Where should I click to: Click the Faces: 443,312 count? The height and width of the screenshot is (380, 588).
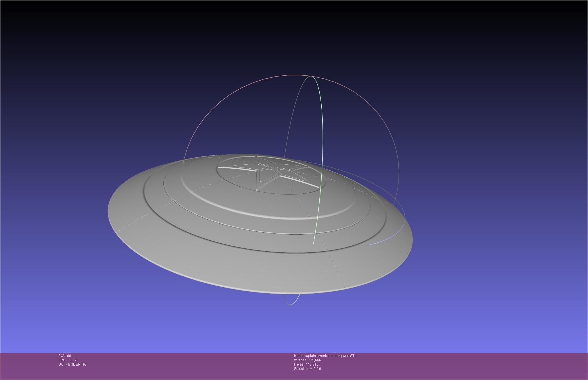(x=306, y=364)
